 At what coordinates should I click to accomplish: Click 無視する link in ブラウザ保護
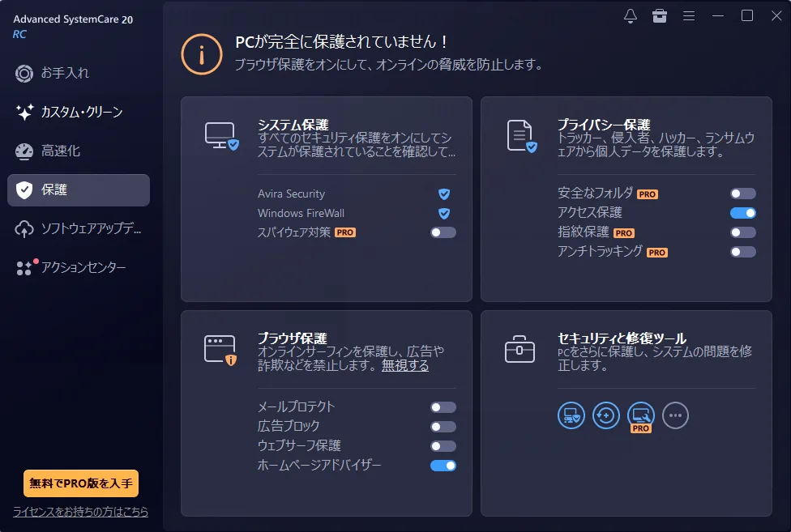(x=405, y=365)
